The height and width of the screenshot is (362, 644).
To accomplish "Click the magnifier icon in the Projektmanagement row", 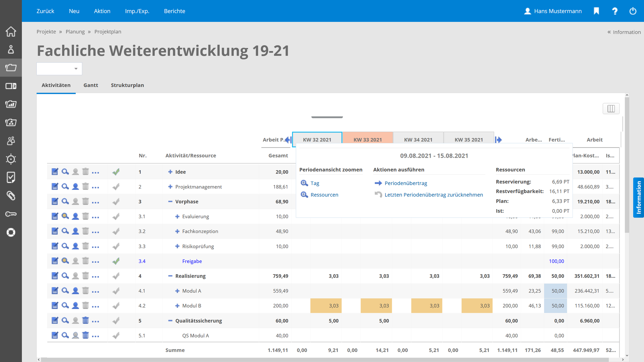I will [65, 187].
